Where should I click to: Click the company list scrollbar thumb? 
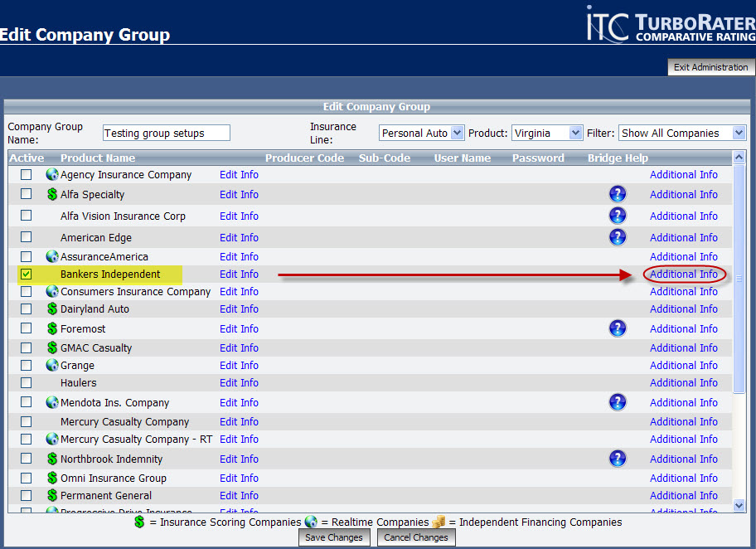tap(739, 279)
